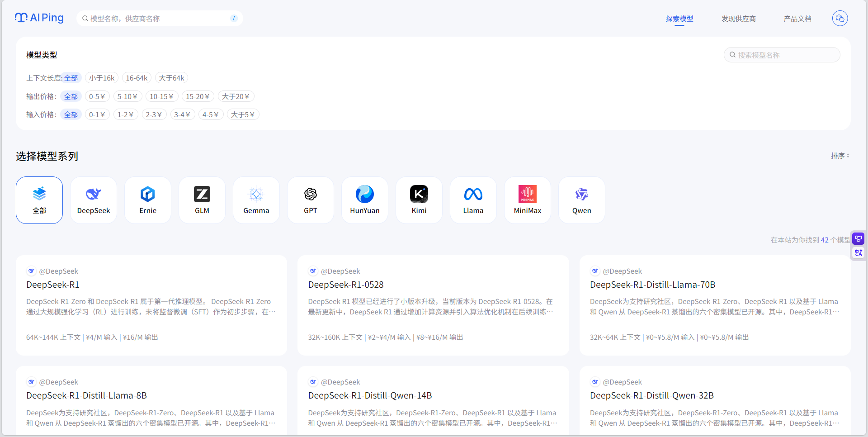
Task: Click the DeepSeek logo on DeepSeek-R1 card
Action: pyautogui.click(x=31, y=271)
